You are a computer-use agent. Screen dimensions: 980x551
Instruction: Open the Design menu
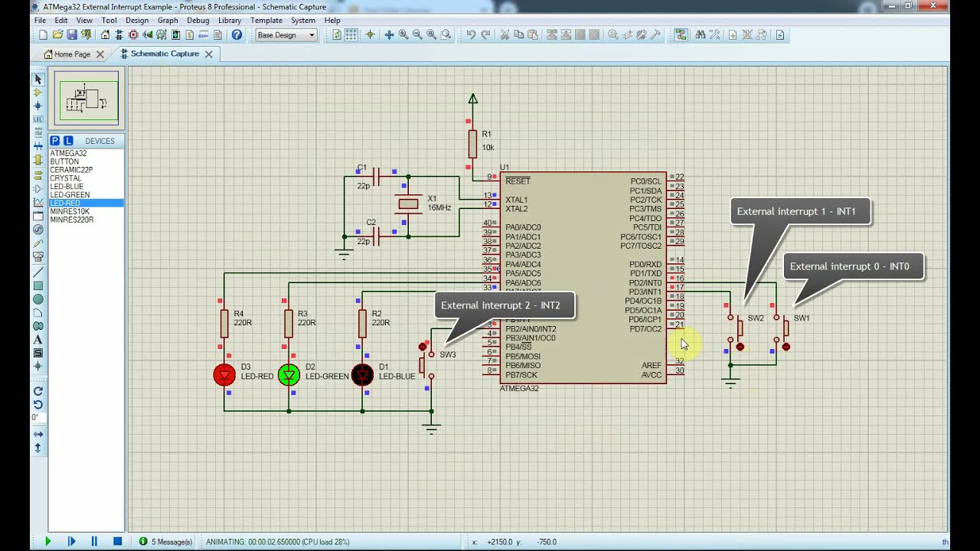[x=137, y=21]
